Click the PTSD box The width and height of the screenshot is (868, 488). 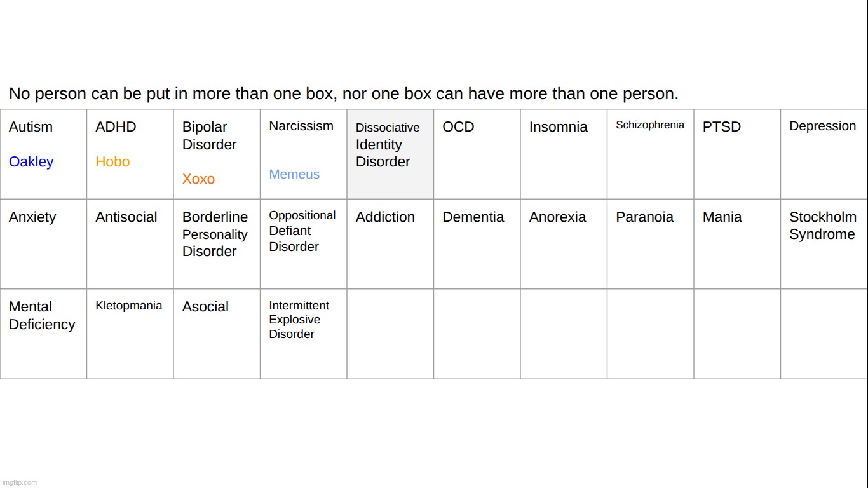736,154
